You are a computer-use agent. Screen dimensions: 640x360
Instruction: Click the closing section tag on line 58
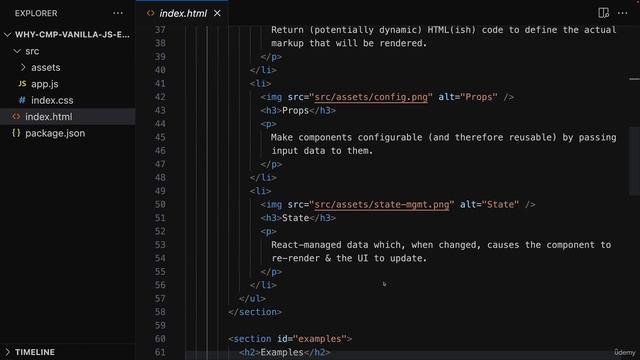(255, 312)
